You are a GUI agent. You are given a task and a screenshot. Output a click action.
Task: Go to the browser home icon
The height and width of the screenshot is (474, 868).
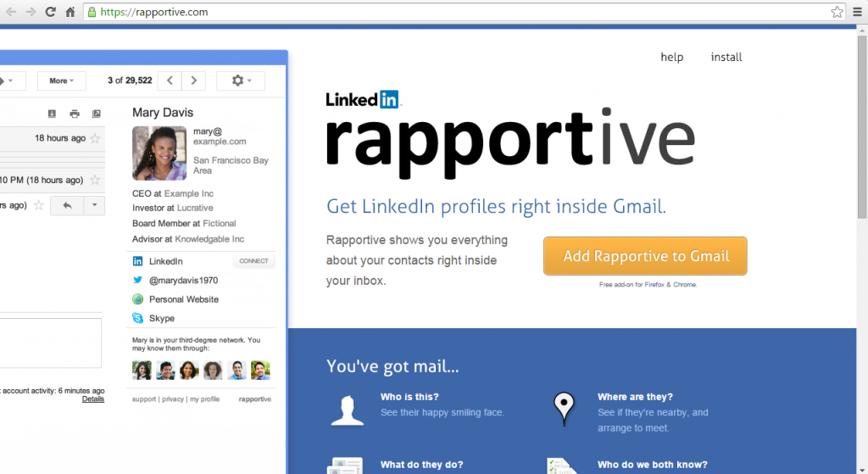point(70,12)
